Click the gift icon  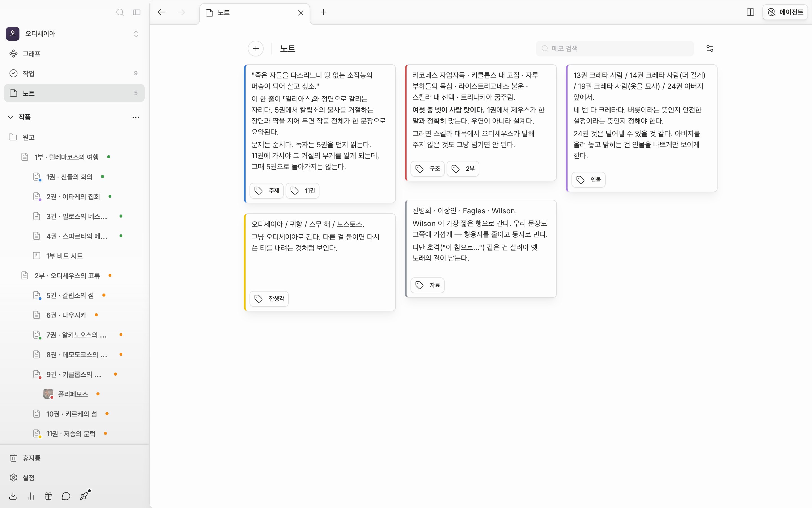[x=48, y=496]
